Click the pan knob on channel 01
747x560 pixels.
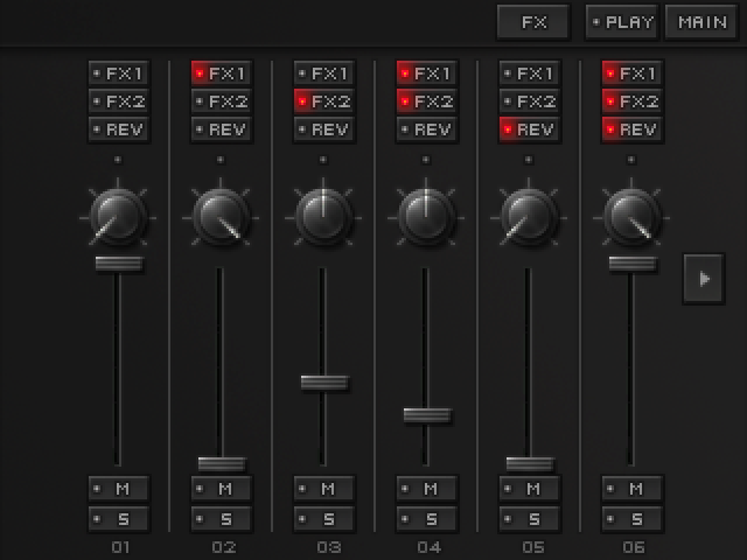(x=118, y=218)
